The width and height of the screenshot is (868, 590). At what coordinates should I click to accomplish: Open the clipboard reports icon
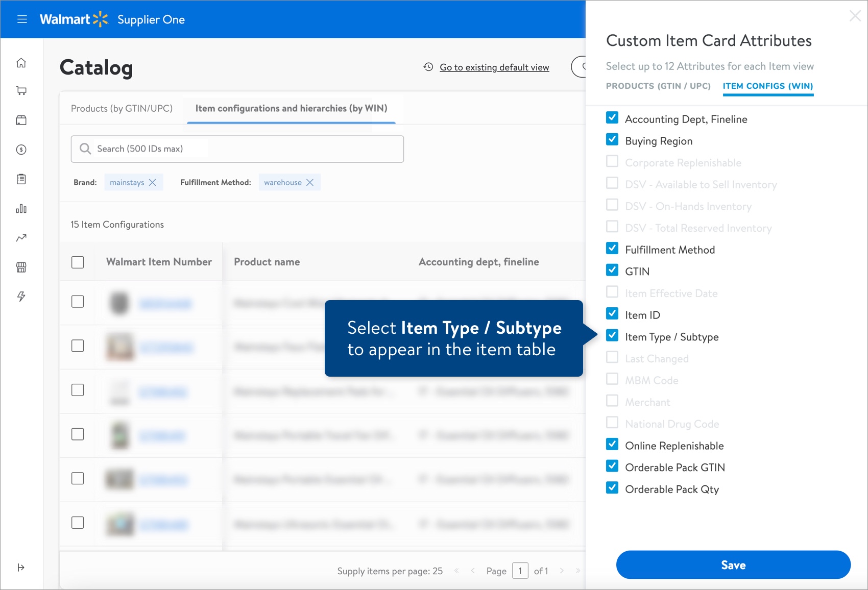(21, 179)
